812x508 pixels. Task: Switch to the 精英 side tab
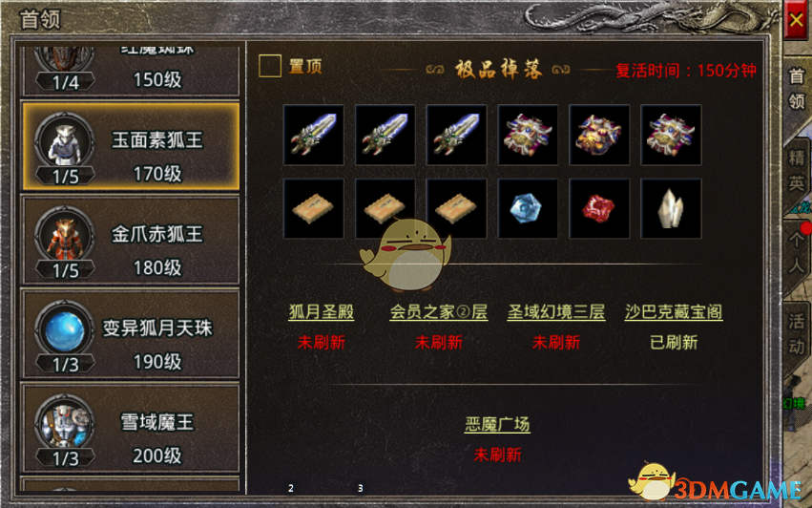[x=796, y=170]
